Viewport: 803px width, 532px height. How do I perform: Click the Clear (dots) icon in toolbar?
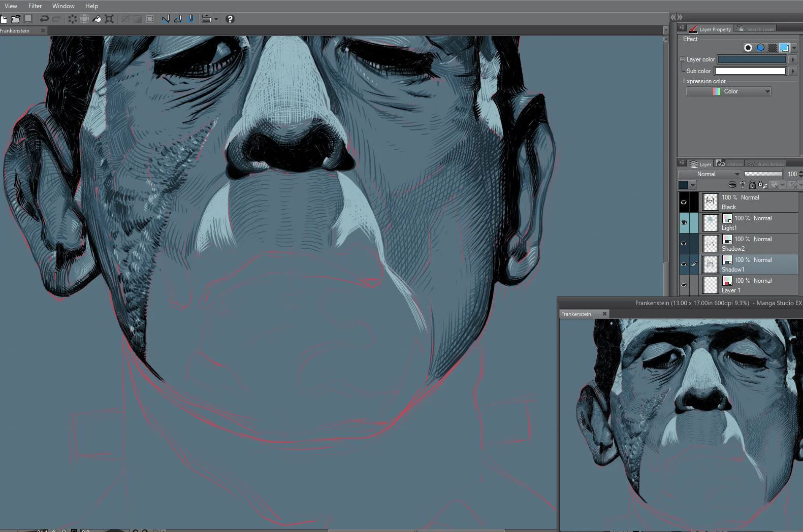point(72,19)
